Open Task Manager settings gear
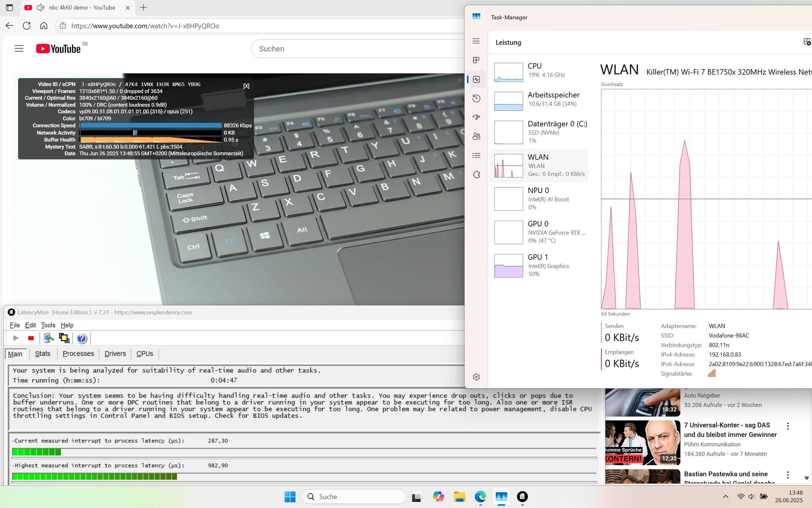Image resolution: width=812 pixels, height=508 pixels. pyautogui.click(x=476, y=377)
